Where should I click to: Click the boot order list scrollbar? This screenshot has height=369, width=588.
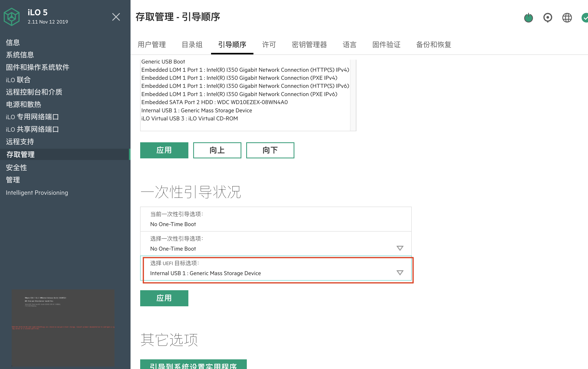[353, 95]
